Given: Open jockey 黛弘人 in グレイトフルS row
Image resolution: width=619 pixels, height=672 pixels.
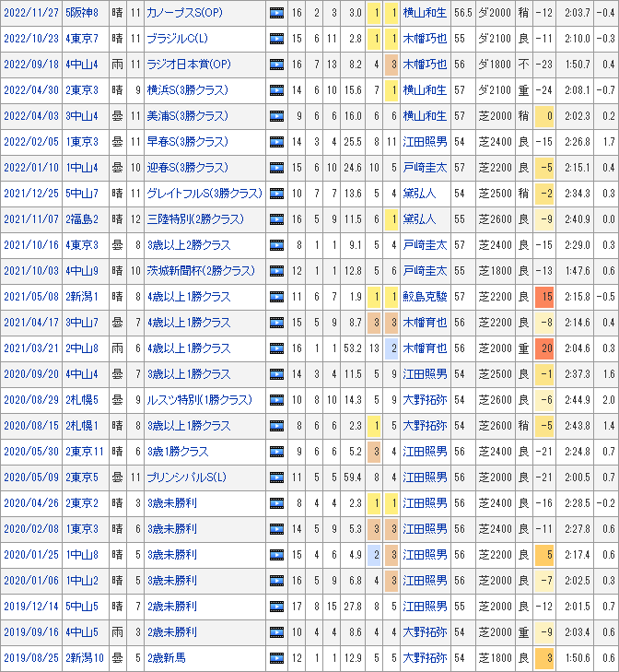Looking at the screenshot, I should coord(419,194).
